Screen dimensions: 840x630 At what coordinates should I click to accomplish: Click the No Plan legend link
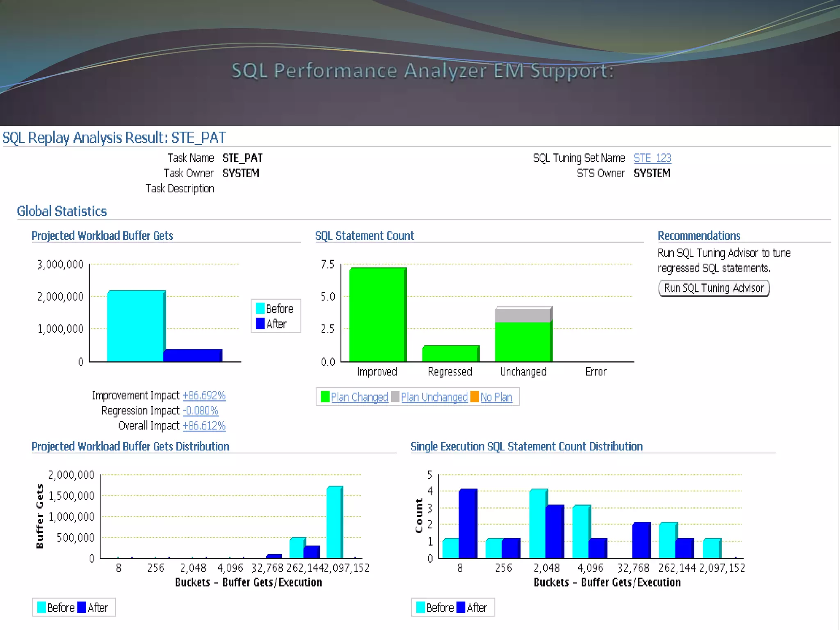496,397
